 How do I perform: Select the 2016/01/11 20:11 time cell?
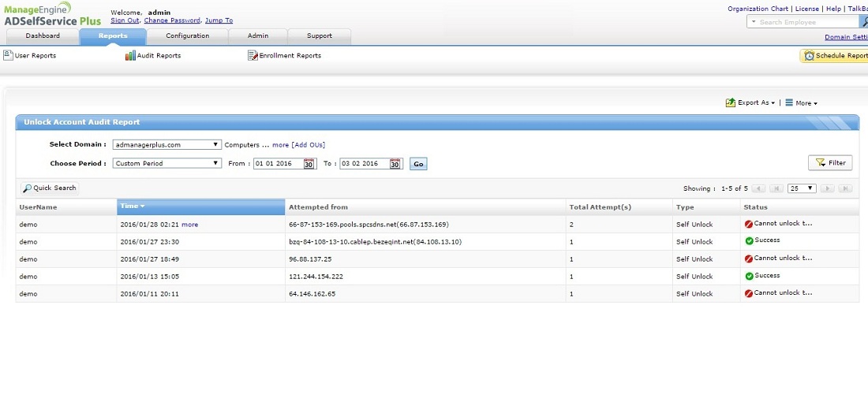tap(201, 294)
